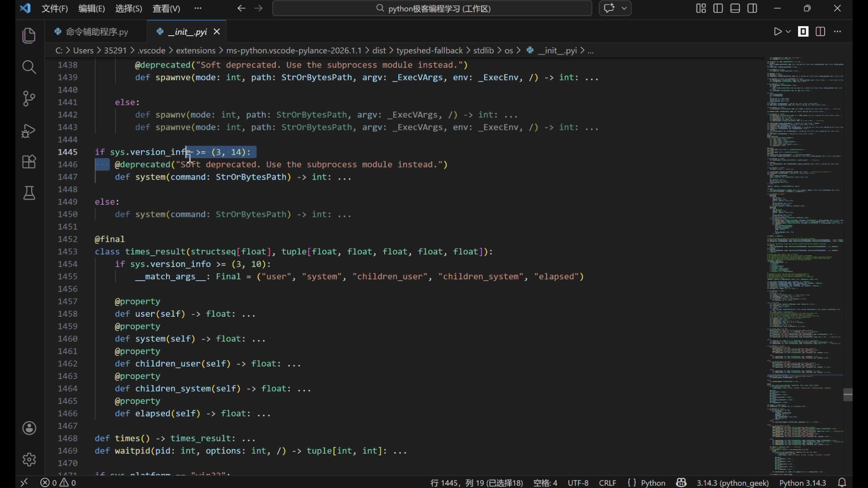Open the Extensions view icon
Viewport: 868px width, 488px height.
click(x=29, y=162)
